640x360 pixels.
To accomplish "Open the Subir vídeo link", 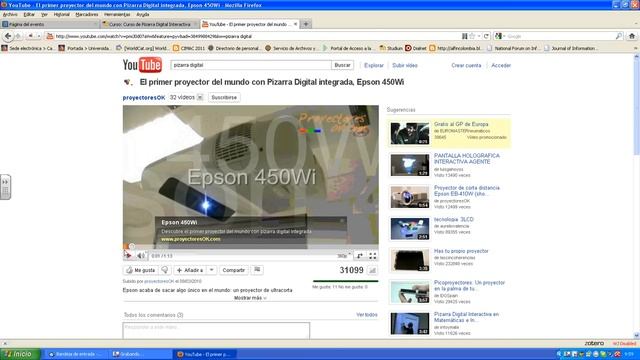I will pos(404,65).
